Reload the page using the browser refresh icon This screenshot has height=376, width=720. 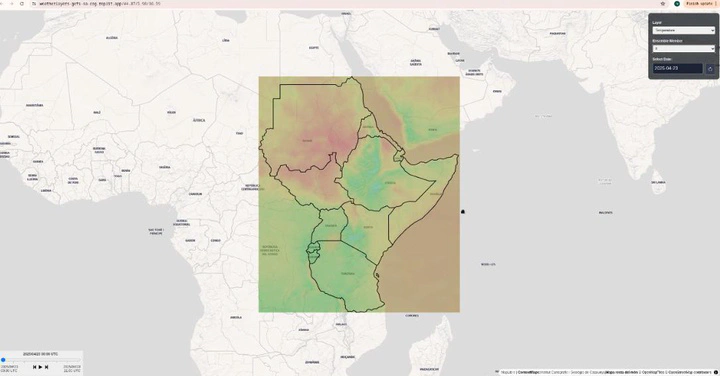point(22,4)
